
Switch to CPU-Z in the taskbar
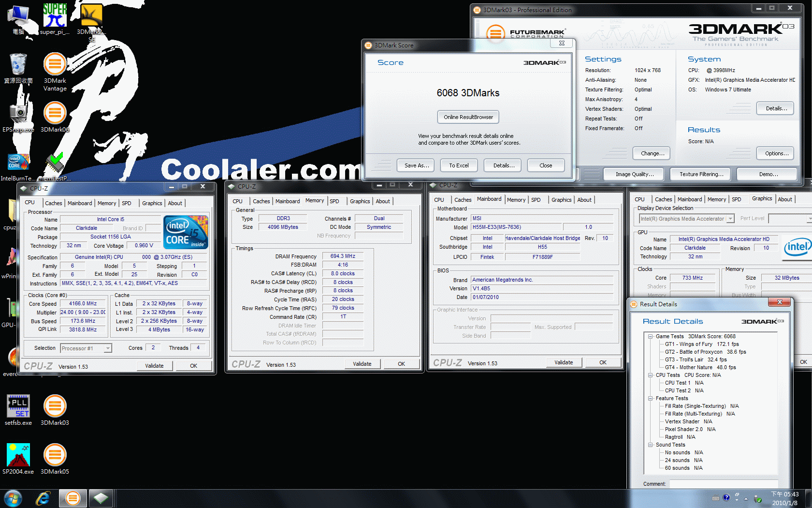point(101,498)
